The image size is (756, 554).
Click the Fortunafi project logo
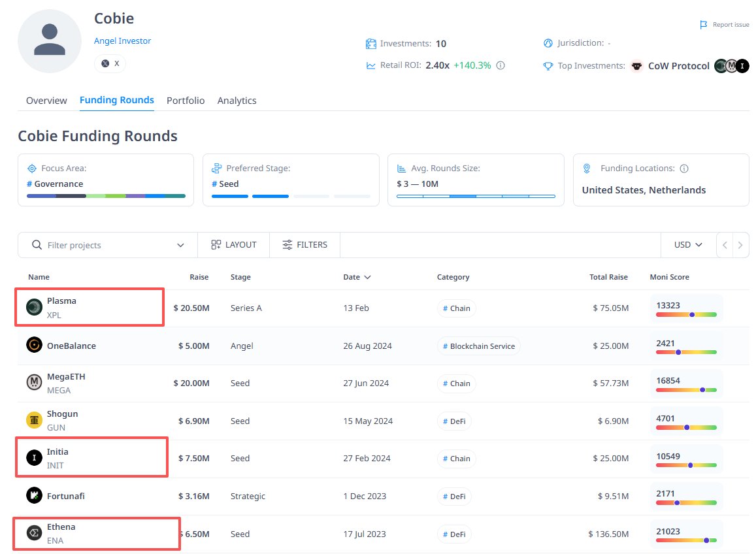[x=34, y=496]
